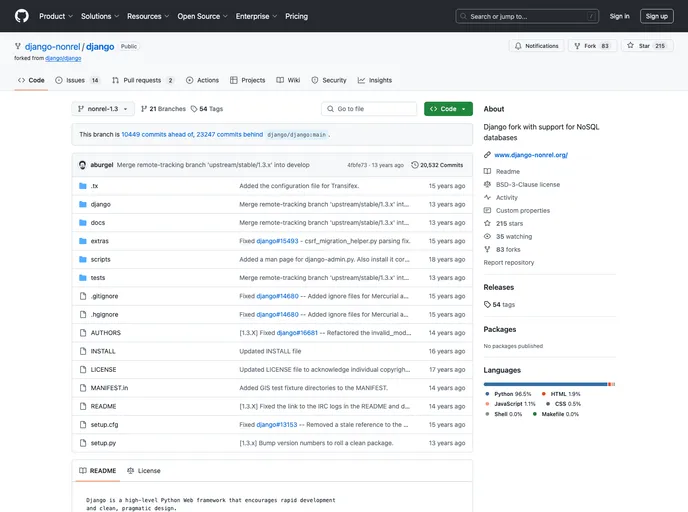The height and width of the screenshot is (512, 688).
Task: Click the blue Python language dot
Action: coord(487,394)
